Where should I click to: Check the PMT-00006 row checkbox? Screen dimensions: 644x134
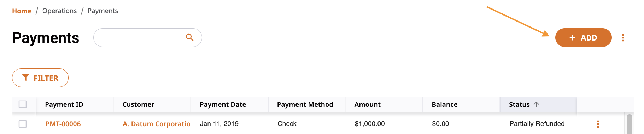[x=23, y=124]
